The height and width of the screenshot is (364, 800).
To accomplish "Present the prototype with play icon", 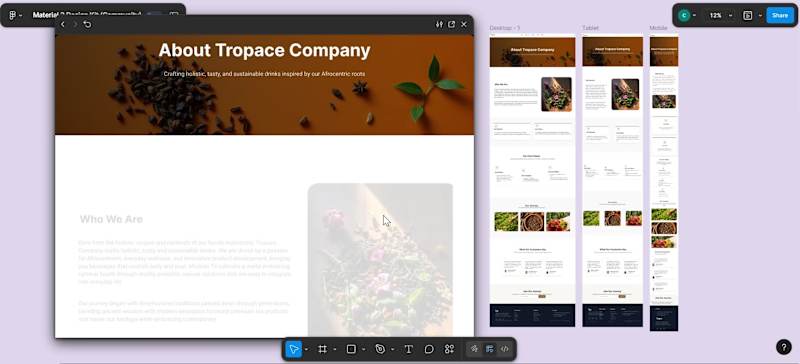I will point(747,15).
